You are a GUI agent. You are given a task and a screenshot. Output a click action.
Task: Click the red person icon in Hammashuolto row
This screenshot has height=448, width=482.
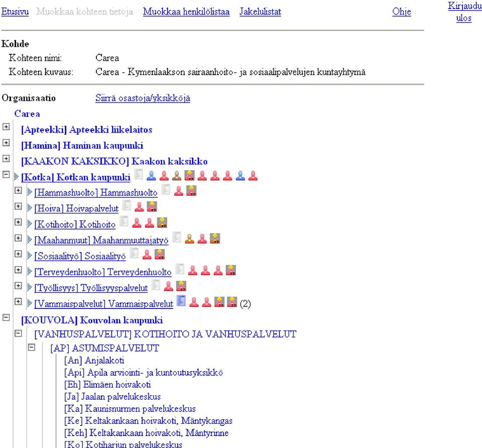tap(179, 191)
